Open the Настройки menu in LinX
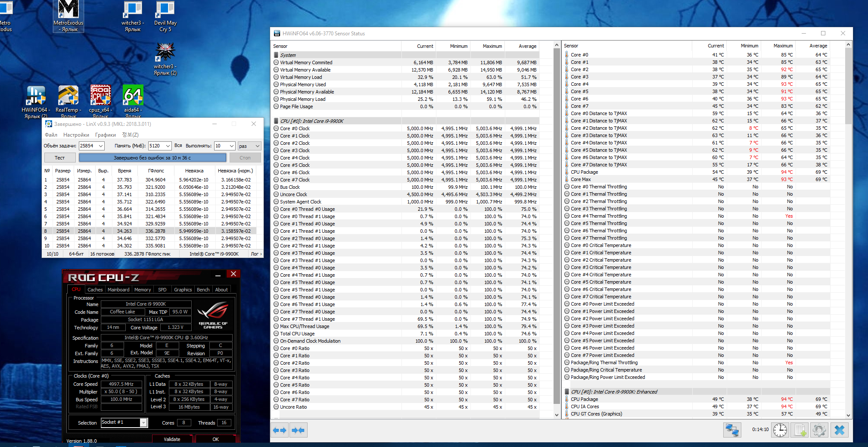Screen dimensions: 868x447 coord(76,135)
